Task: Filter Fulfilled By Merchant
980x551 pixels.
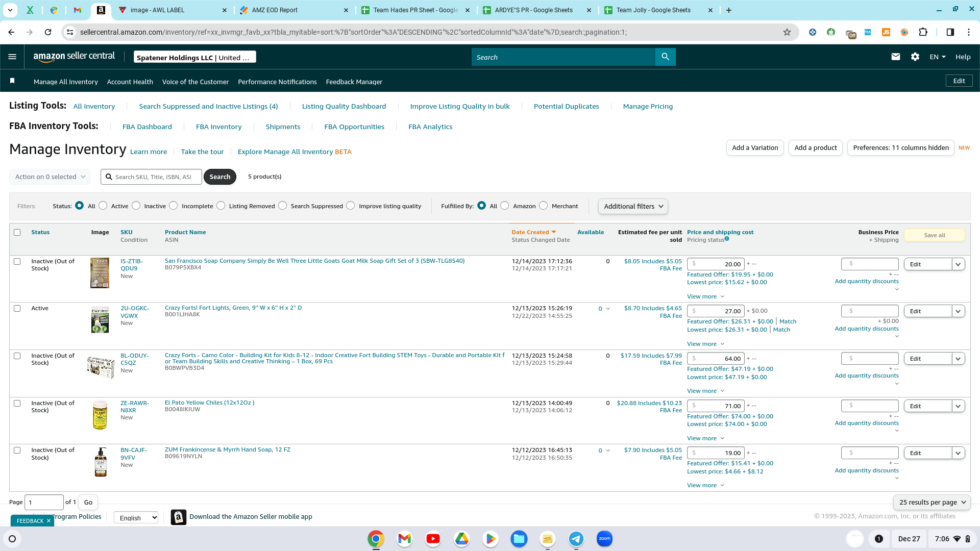Action: (x=544, y=206)
